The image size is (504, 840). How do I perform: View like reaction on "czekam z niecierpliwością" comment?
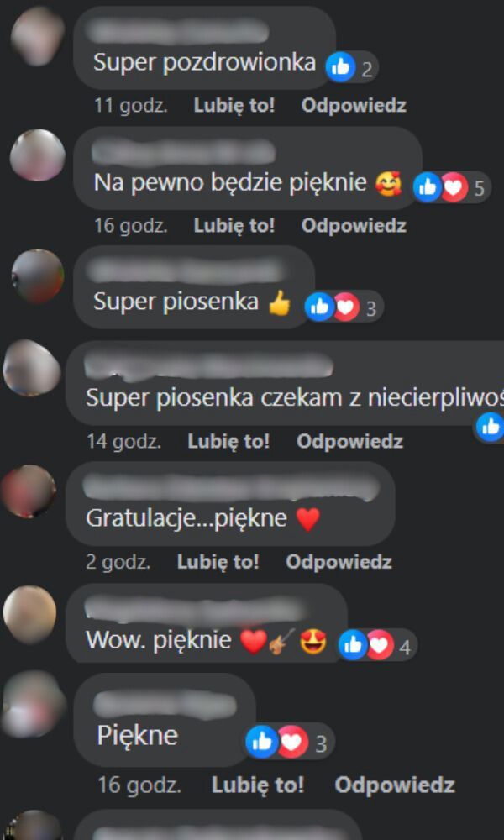tap(490, 427)
